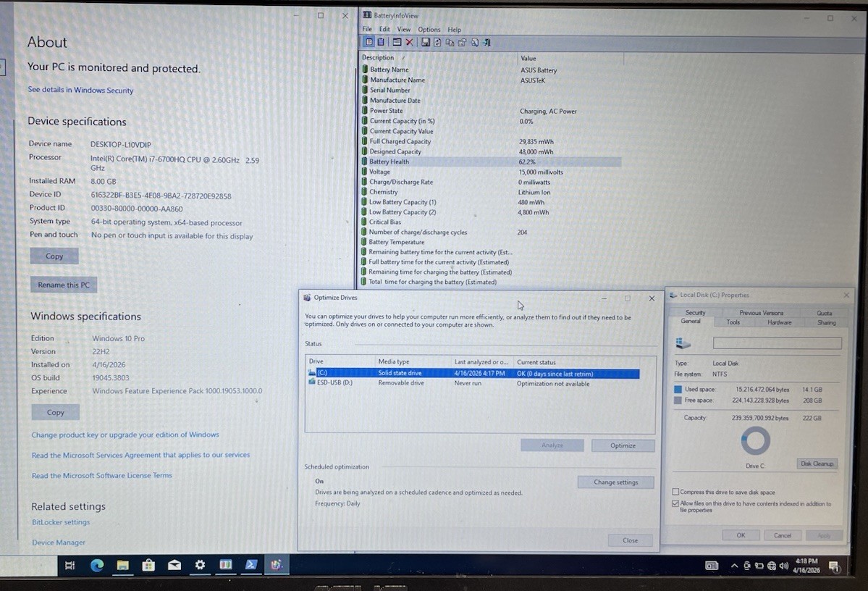Image resolution: width=868 pixels, height=591 pixels.
Task: Click the BatteryInfoView title bar app icon
Action: pyautogui.click(x=367, y=15)
